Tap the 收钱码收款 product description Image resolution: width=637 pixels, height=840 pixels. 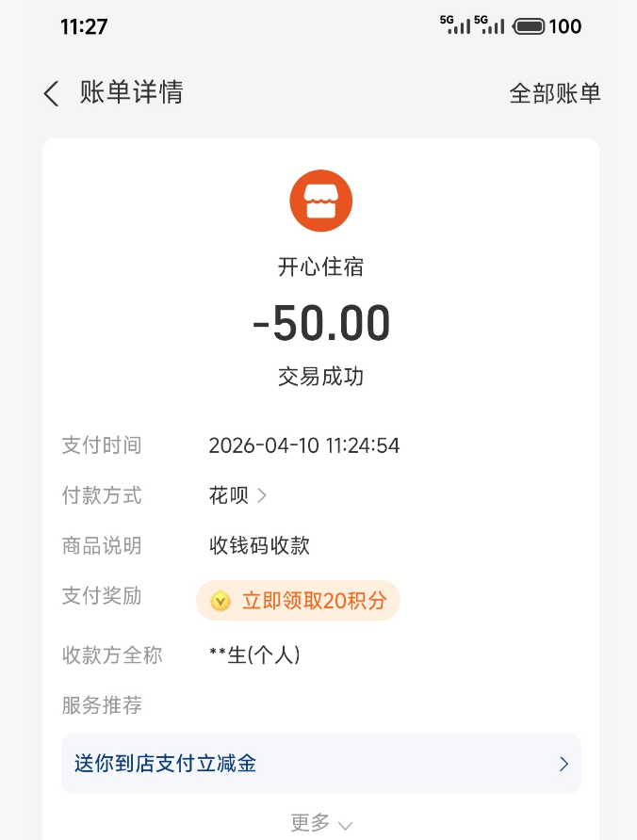tap(259, 545)
